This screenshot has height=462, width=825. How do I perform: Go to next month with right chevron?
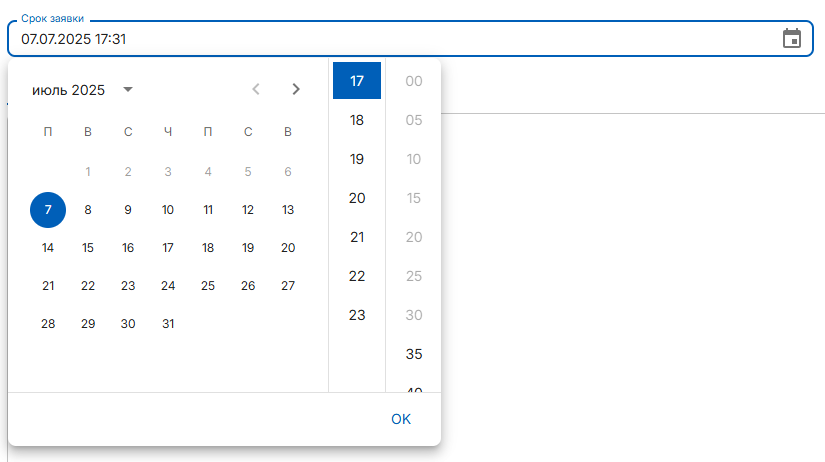coord(296,89)
